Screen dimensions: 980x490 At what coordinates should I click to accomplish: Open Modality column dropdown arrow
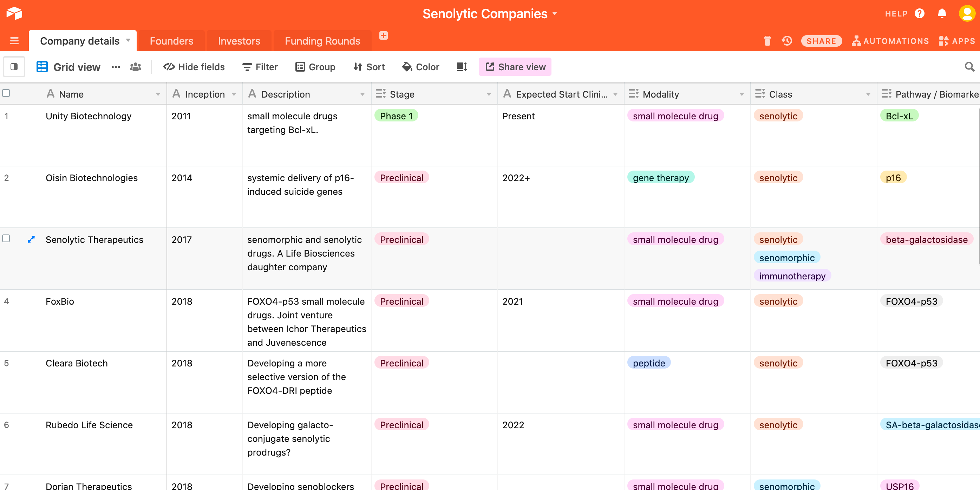741,94
